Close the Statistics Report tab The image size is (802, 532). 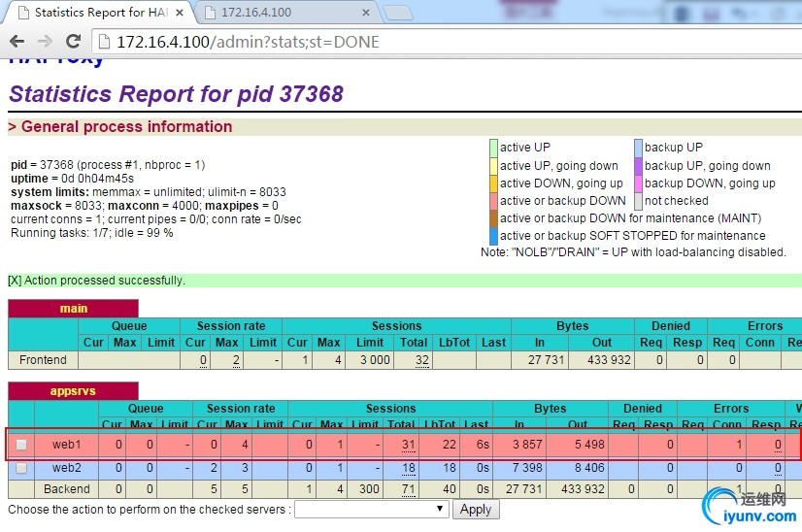coord(180,13)
